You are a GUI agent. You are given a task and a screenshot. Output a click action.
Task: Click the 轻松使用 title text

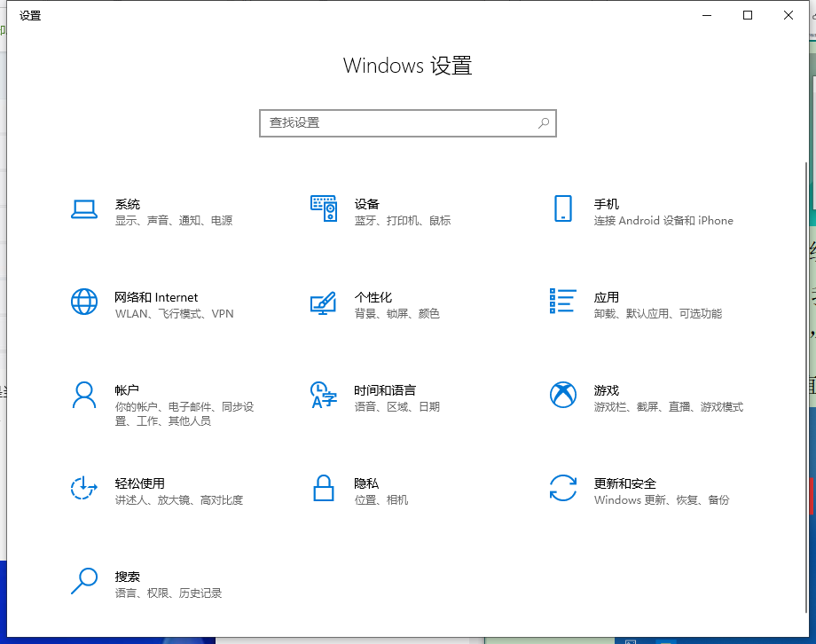[139, 483]
